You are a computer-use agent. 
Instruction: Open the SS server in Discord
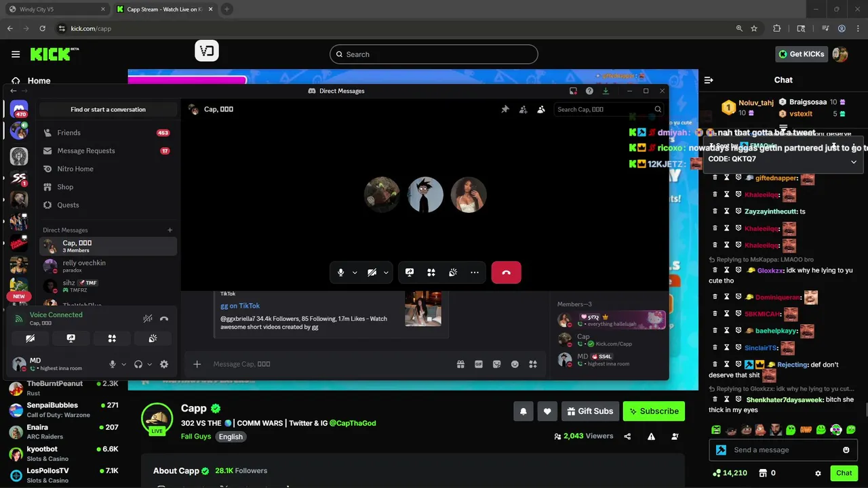tap(19, 178)
